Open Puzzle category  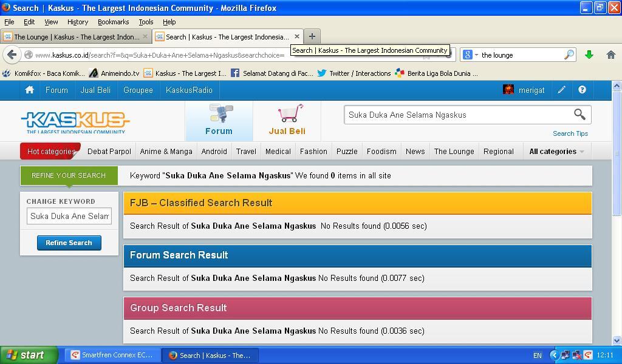tap(347, 151)
